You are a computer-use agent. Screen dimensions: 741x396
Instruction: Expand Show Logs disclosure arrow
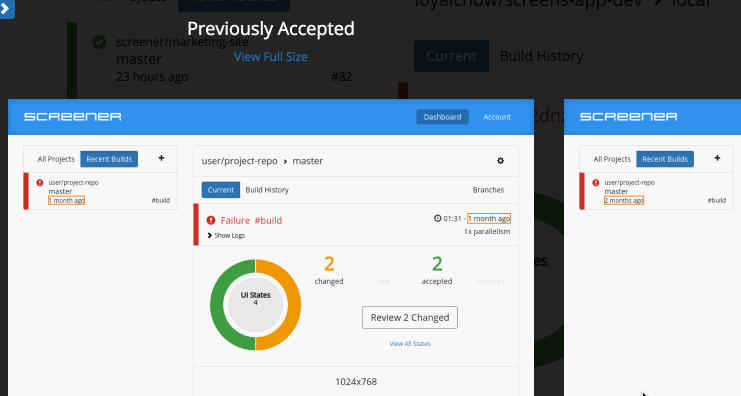(210, 235)
